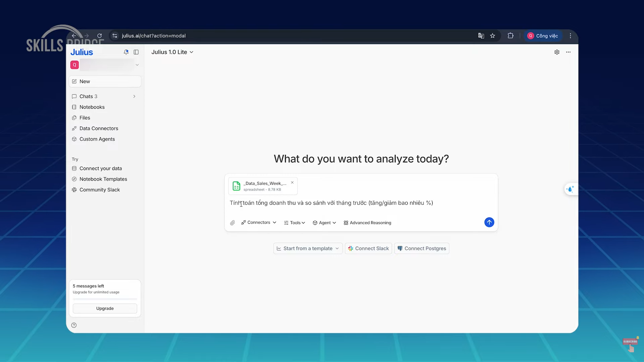The width and height of the screenshot is (644, 362).
Task: Expand the Chats list
Action: pyautogui.click(x=134, y=96)
